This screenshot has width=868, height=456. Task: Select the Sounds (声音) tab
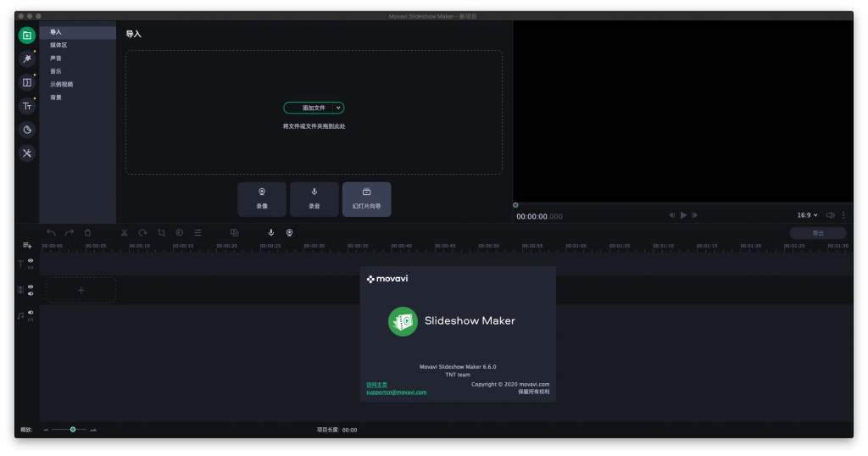point(77,58)
